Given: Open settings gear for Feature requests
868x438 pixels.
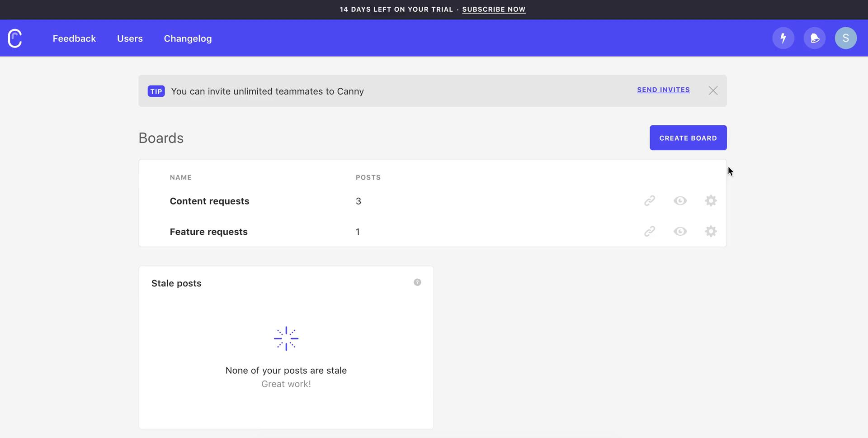Looking at the screenshot, I should click(x=711, y=232).
